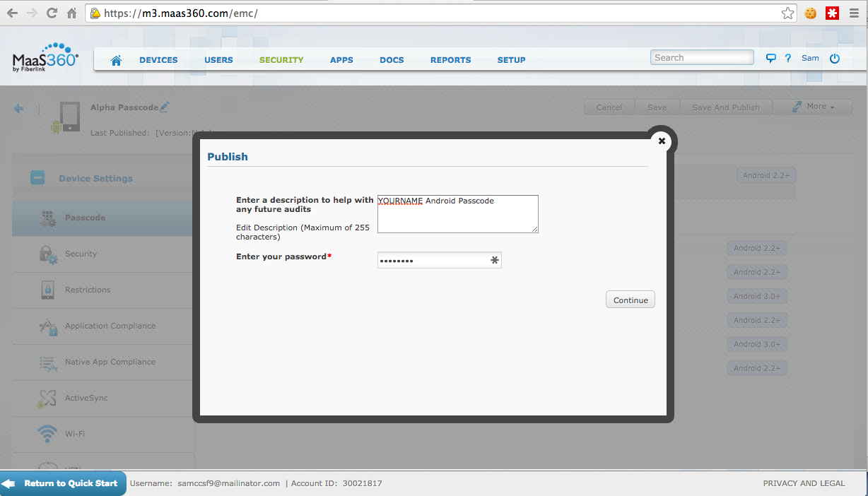Viewport: 868px width, 496px height.
Task: Click the power logout icon
Action: [835, 59]
